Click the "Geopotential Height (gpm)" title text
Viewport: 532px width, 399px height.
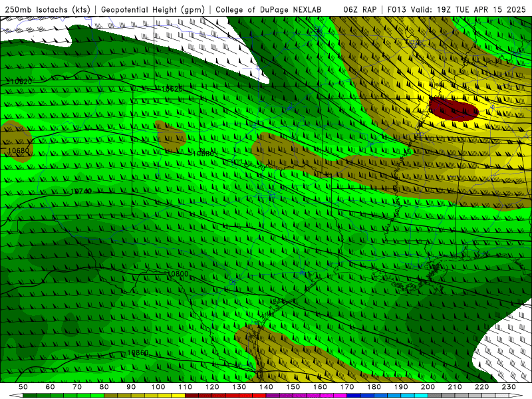pyautogui.click(x=153, y=9)
